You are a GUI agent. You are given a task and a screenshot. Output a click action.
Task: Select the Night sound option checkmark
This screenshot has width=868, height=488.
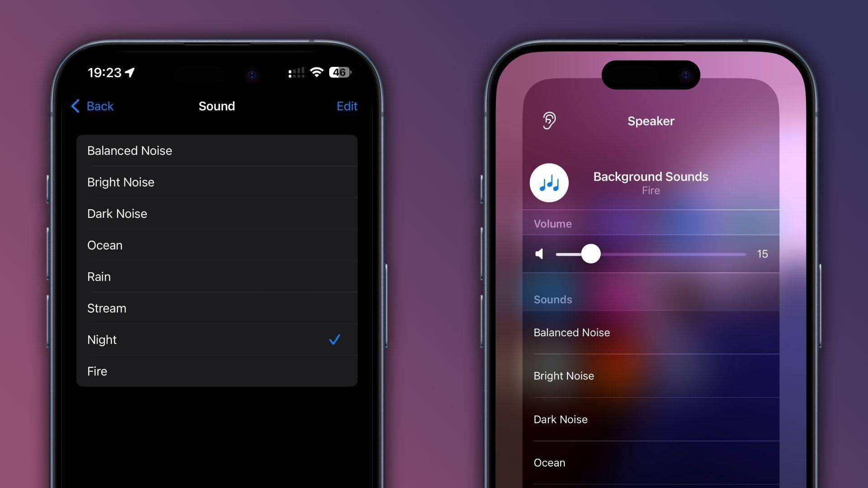point(335,340)
